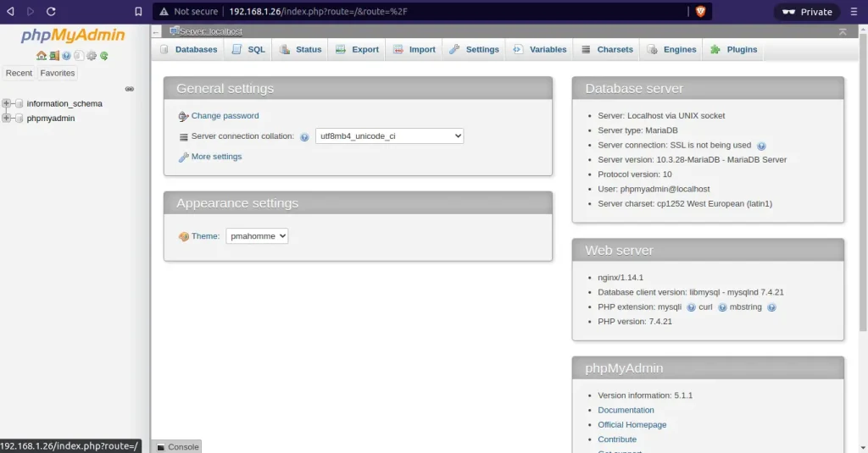Viewport: 868px width, 453px height.
Task: Open the Export tab
Action: (357, 49)
